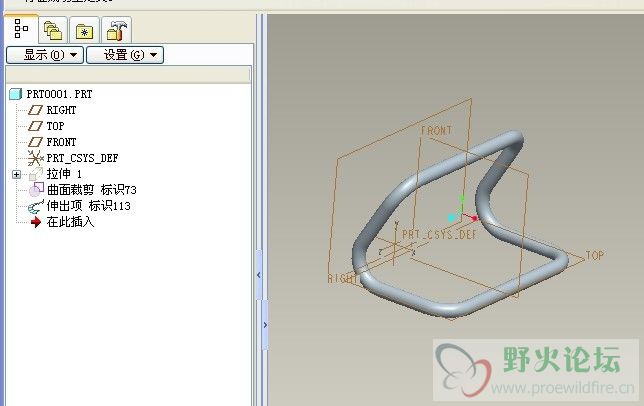This screenshot has height=406, width=644.
Task: Select PRT_CSYS_DEF coordinate system item
Action: [x=82, y=158]
